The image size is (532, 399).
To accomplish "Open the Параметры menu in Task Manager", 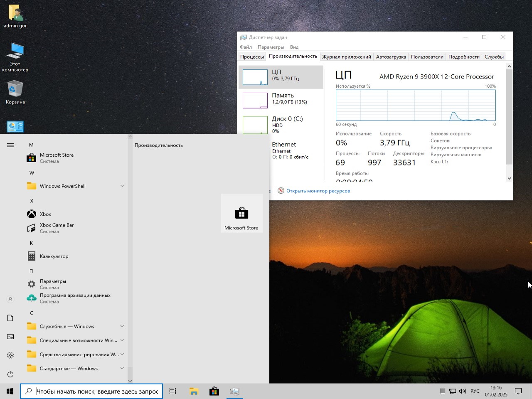I will click(x=271, y=47).
